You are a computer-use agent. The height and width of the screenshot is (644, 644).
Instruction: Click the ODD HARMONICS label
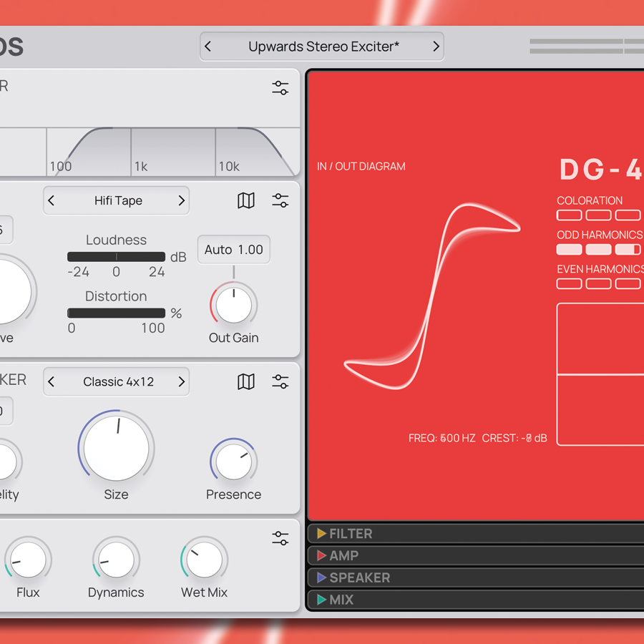click(600, 235)
